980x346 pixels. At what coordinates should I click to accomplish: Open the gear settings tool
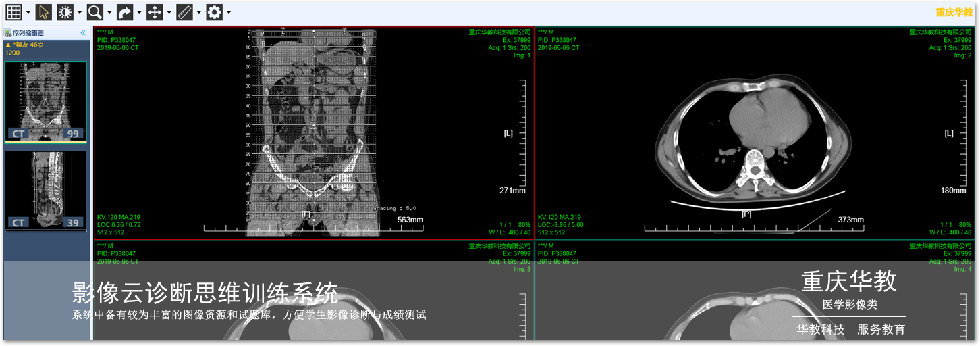coord(214,12)
